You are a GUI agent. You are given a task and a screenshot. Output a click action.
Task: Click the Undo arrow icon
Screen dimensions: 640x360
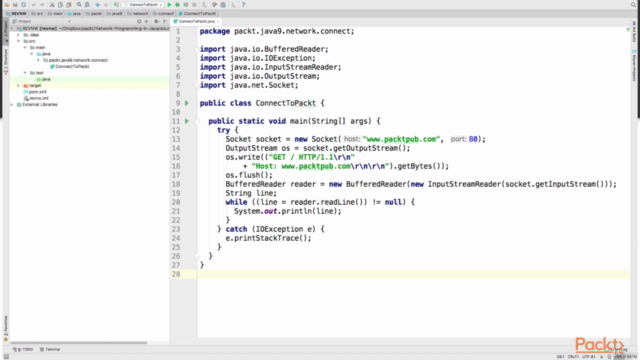click(x=34, y=4)
